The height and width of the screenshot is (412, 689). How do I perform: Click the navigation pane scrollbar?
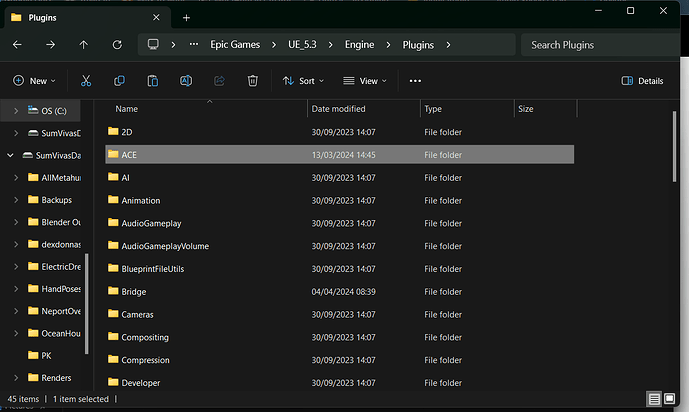click(x=87, y=304)
